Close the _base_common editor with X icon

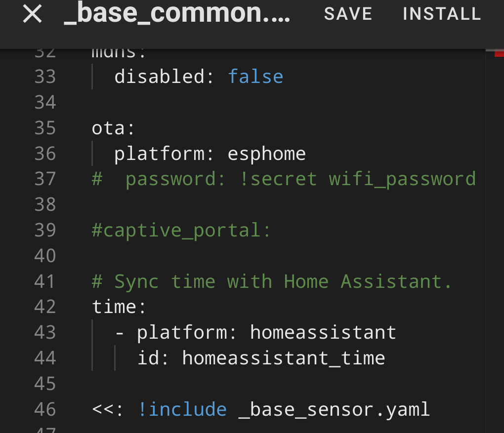click(x=33, y=14)
